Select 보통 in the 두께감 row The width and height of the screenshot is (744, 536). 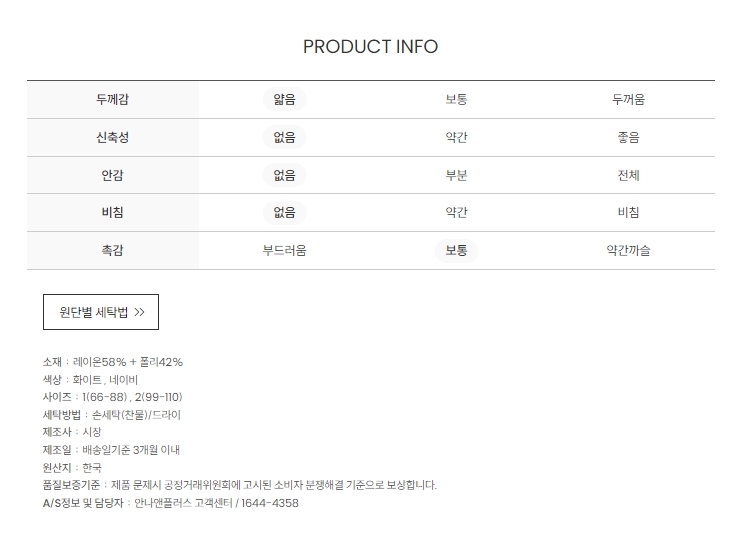click(456, 100)
